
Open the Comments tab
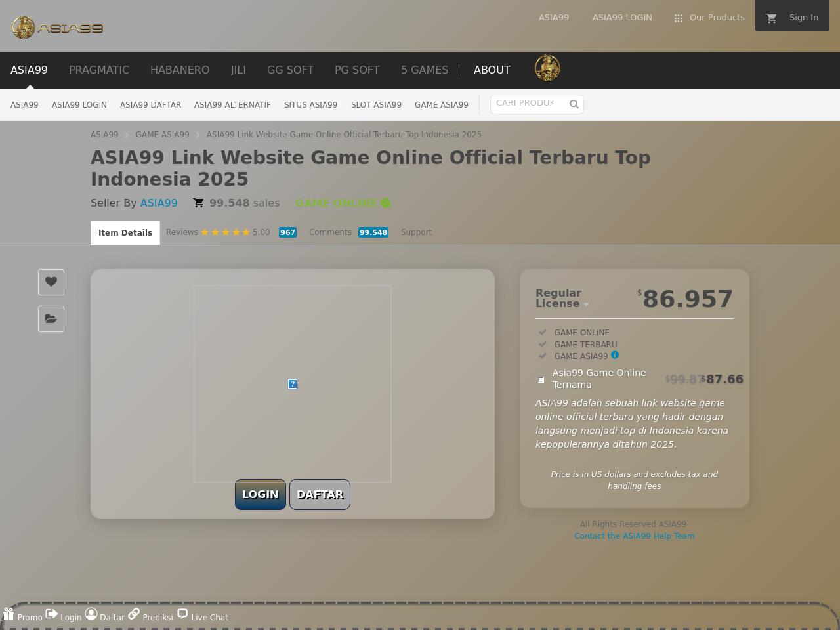point(330,232)
